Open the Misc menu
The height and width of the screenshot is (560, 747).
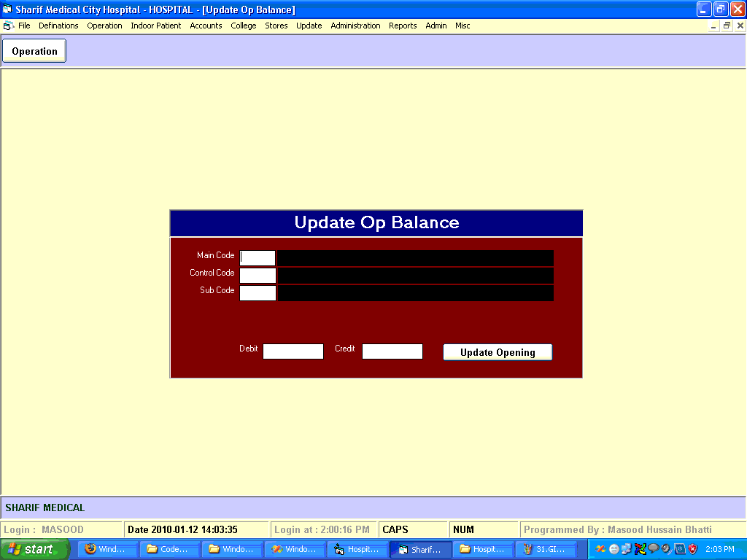[x=462, y=26]
